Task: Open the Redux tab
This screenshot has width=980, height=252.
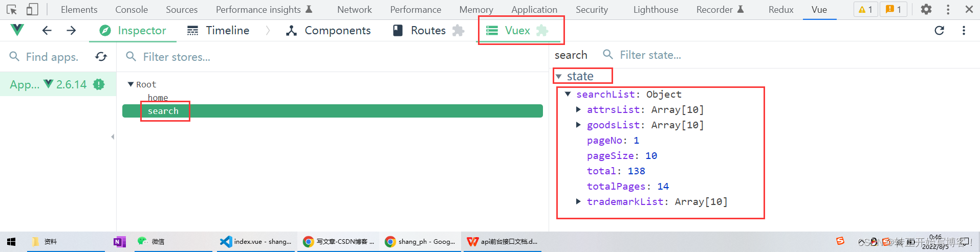Action: tap(781, 9)
